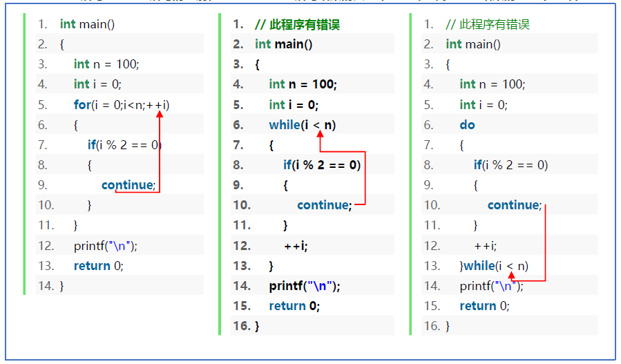Select the bold comment '// 此程序有错误' in middle block

297,25
